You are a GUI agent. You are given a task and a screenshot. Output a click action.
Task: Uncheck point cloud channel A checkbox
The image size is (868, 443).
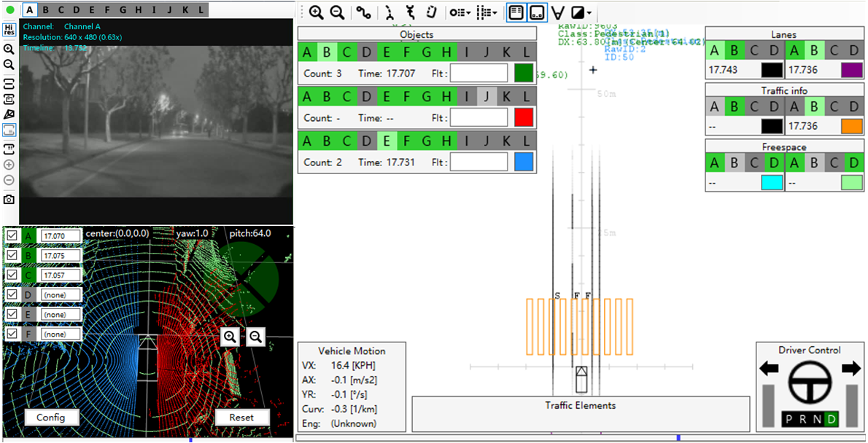point(12,235)
